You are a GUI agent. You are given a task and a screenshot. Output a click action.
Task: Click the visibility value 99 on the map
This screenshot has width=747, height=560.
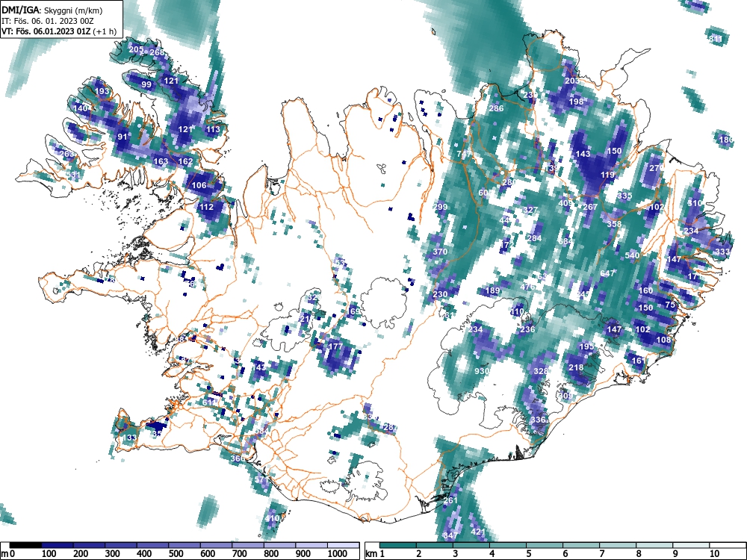click(x=146, y=85)
